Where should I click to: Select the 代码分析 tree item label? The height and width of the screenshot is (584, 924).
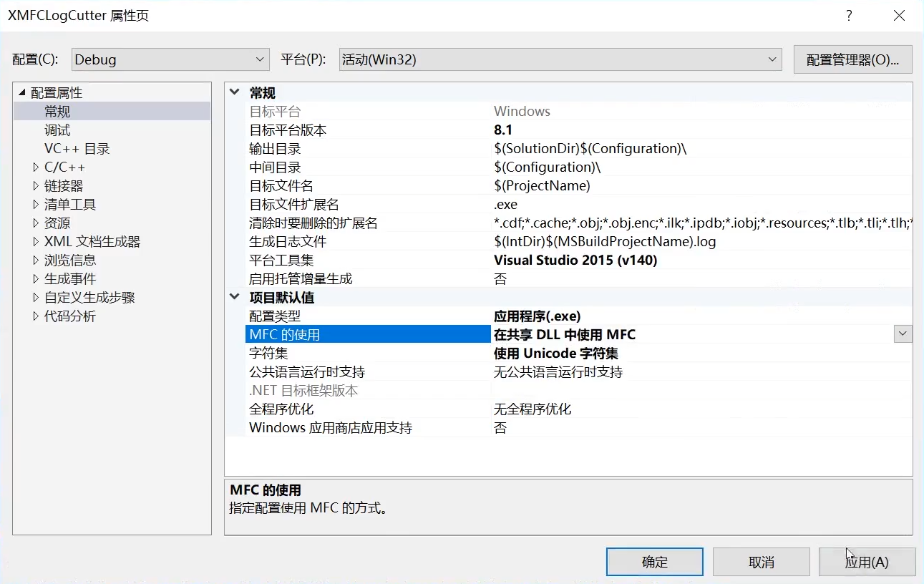click(70, 316)
